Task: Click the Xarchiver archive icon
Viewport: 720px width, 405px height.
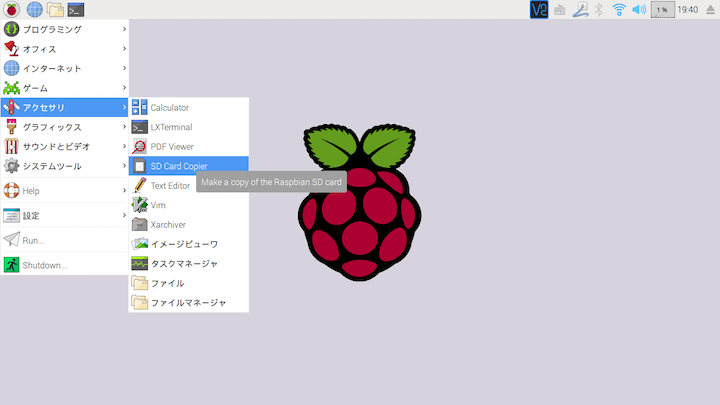Action: pos(140,225)
